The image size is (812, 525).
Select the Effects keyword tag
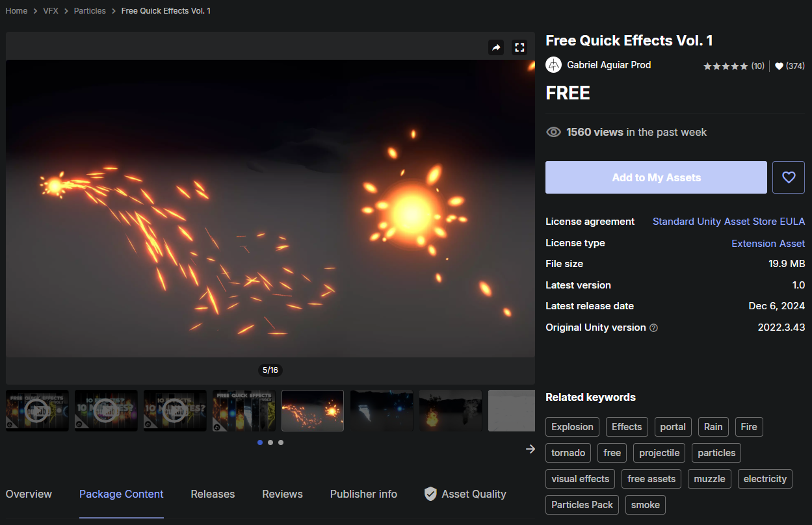click(627, 427)
